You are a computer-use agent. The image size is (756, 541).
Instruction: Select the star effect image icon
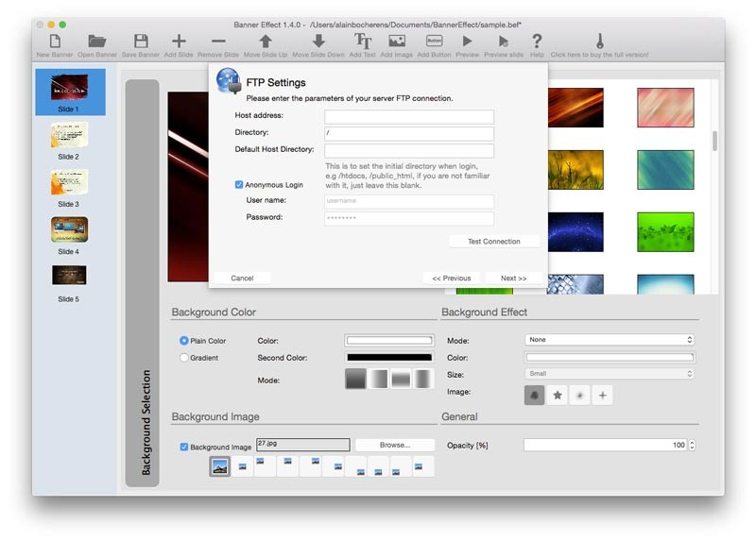point(558,396)
